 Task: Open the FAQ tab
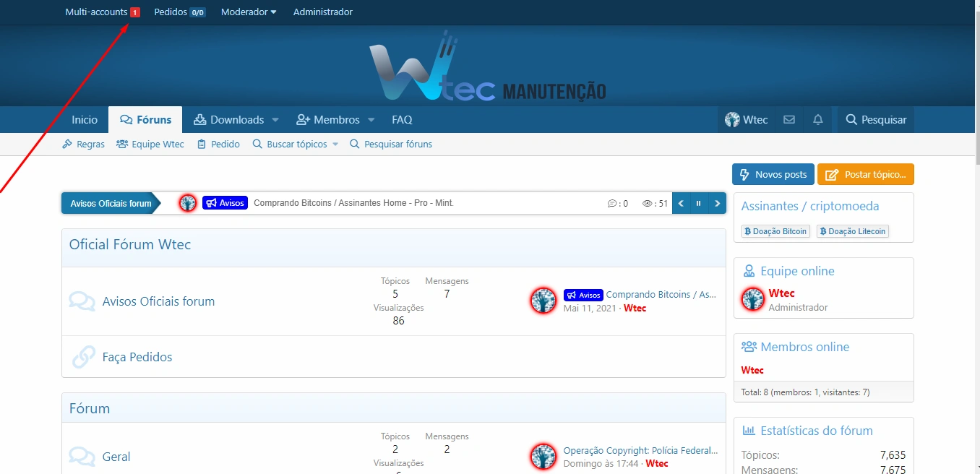[x=402, y=120]
